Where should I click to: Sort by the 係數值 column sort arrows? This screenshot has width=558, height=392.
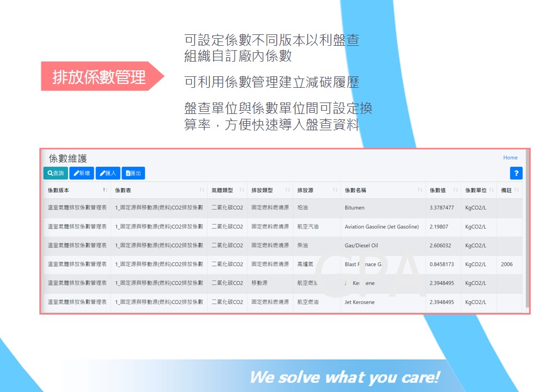point(456,190)
